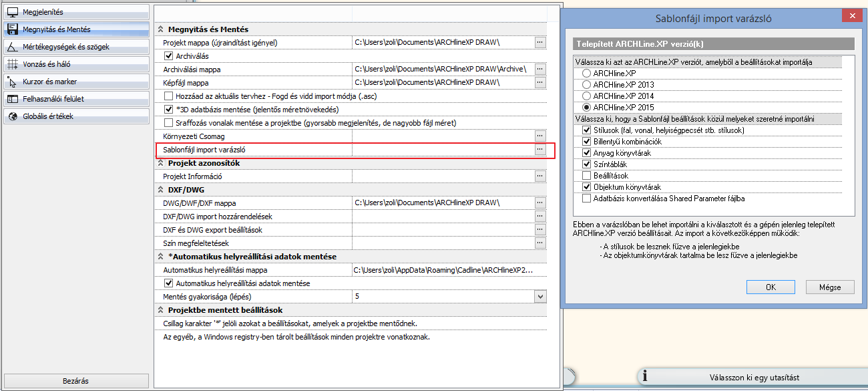Enable the Beállítások import checkbox

point(586,176)
